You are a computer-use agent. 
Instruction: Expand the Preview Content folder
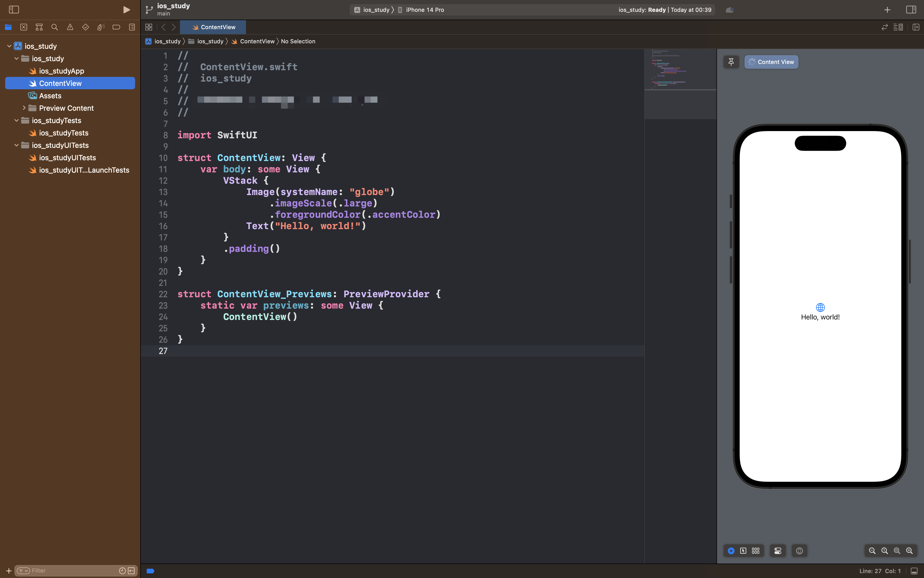pyautogui.click(x=24, y=108)
